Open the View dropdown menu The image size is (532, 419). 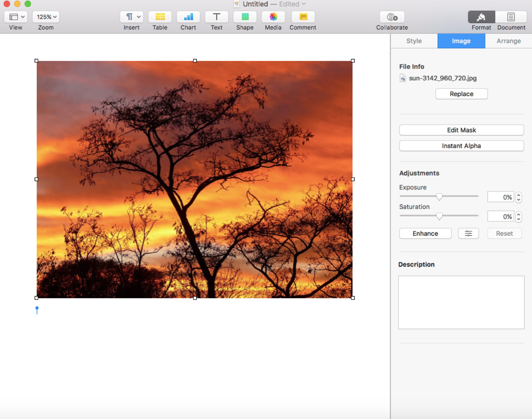pos(16,17)
